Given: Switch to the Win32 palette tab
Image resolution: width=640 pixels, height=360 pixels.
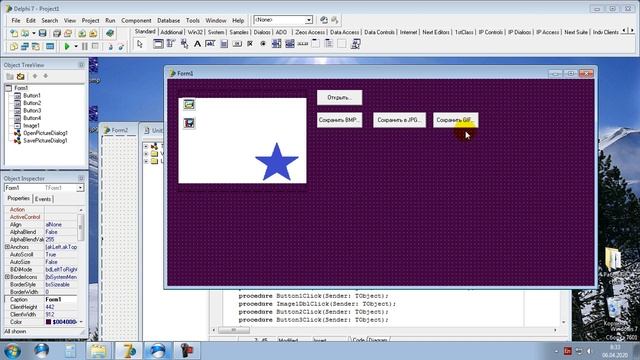Looking at the screenshot, I should pyautogui.click(x=195, y=32).
